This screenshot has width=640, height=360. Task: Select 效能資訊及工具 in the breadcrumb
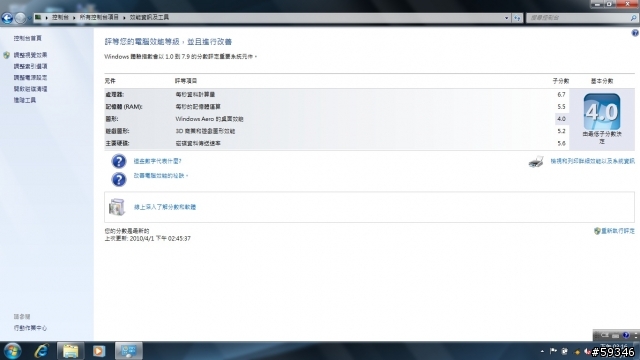pyautogui.click(x=149, y=18)
